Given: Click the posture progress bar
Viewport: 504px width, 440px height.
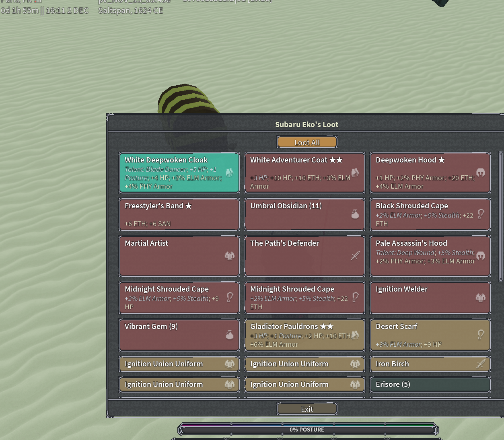Looking at the screenshot, I should (x=307, y=430).
